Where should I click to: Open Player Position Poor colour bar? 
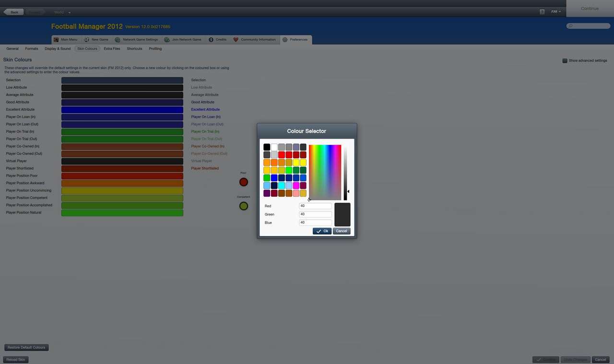[122, 176]
